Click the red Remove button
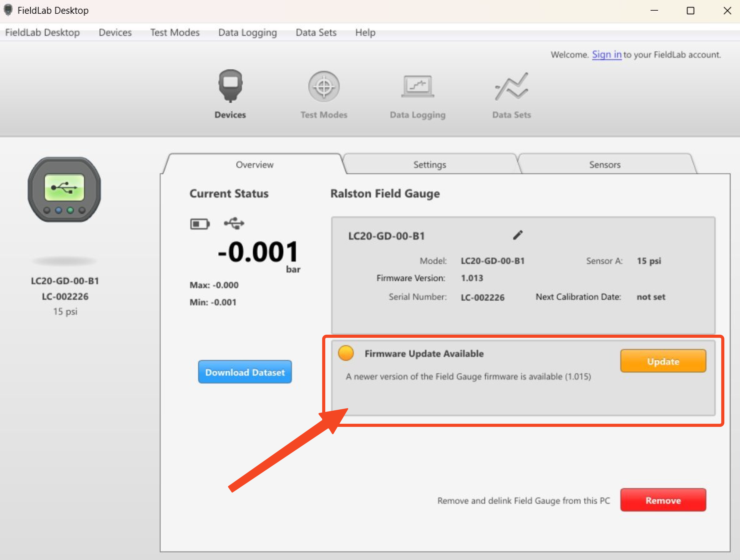This screenshot has height=560, width=740. [663, 500]
